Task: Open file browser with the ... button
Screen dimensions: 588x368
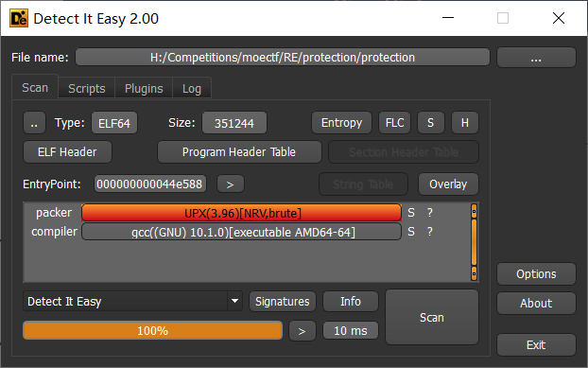Action: tap(536, 58)
